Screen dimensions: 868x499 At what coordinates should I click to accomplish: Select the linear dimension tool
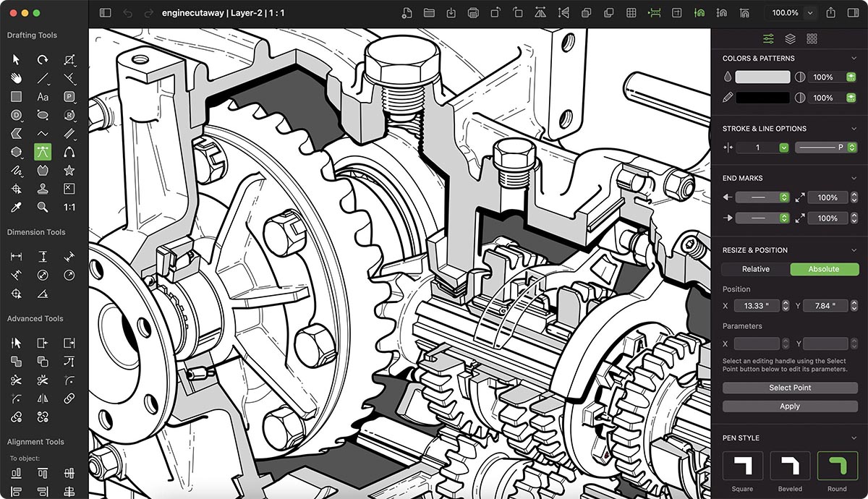point(14,255)
